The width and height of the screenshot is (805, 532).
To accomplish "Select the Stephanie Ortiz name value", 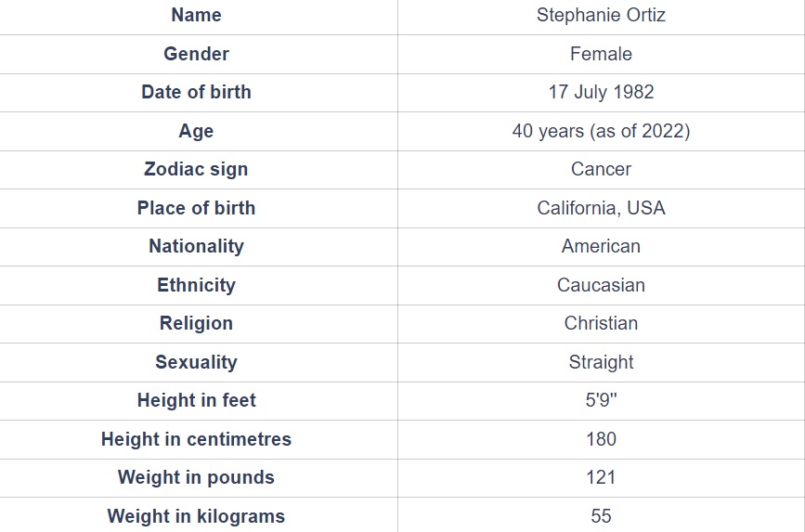I will [x=601, y=15].
